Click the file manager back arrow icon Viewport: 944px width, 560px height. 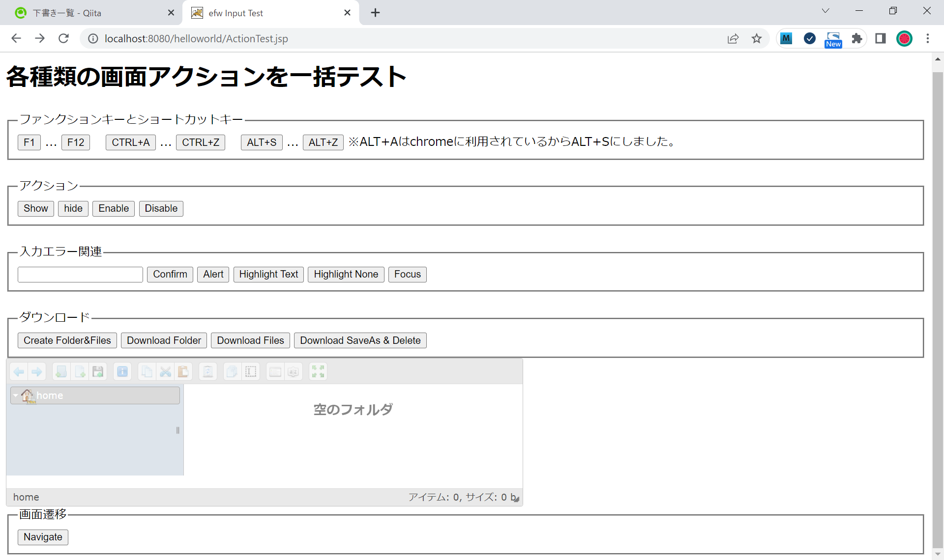(x=19, y=372)
